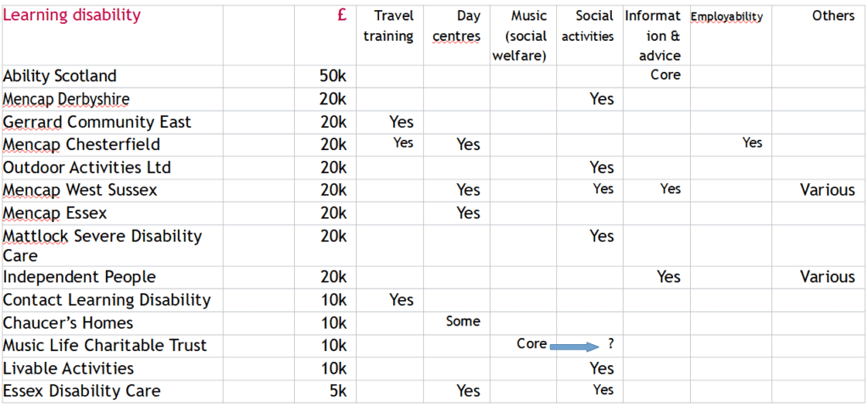This screenshot has height=406, width=868.
Task: Click "Various" in the Mencap West Sussex row
Action: tap(827, 190)
